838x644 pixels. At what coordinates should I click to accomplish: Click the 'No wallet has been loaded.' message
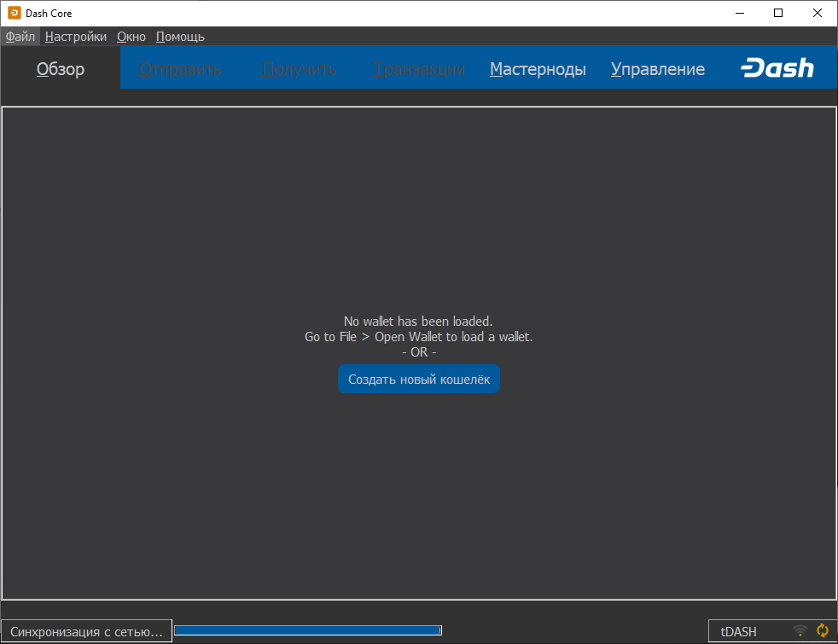tap(418, 321)
